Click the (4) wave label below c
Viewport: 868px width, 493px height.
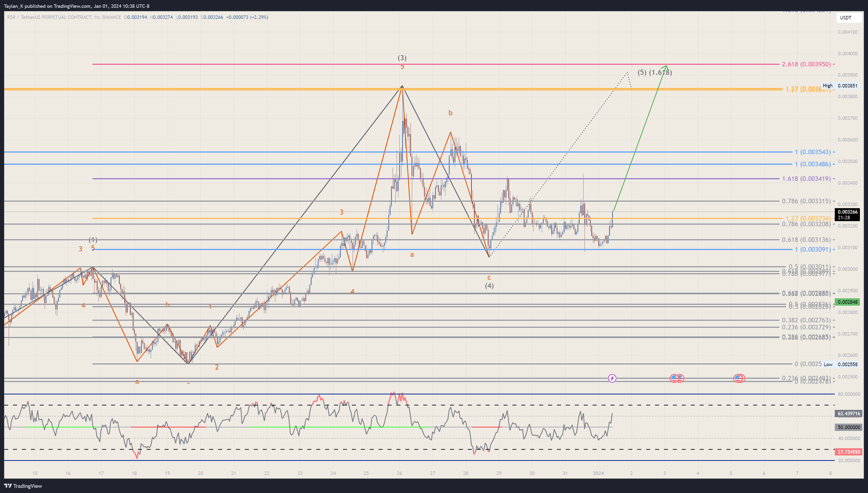tap(489, 286)
